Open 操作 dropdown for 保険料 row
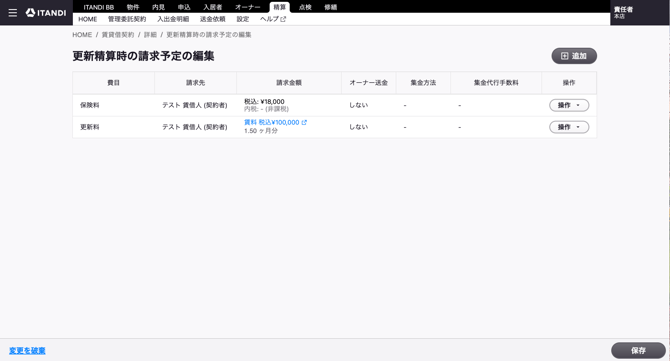The height and width of the screenshot is (361, 670). (x=569, y=105)
